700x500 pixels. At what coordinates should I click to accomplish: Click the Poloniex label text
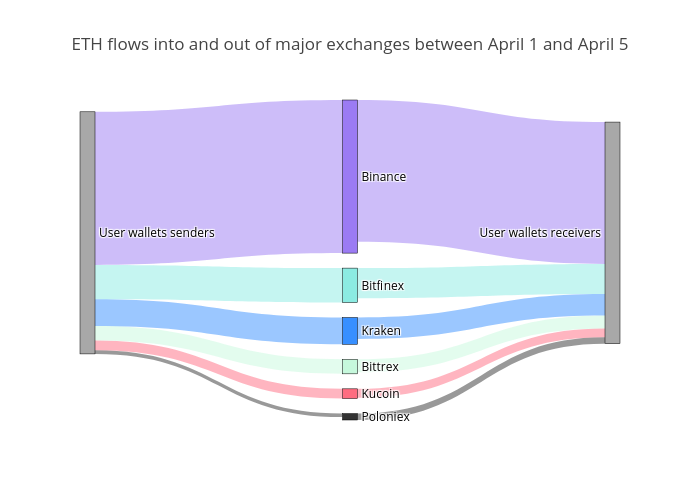pos(385,417)
